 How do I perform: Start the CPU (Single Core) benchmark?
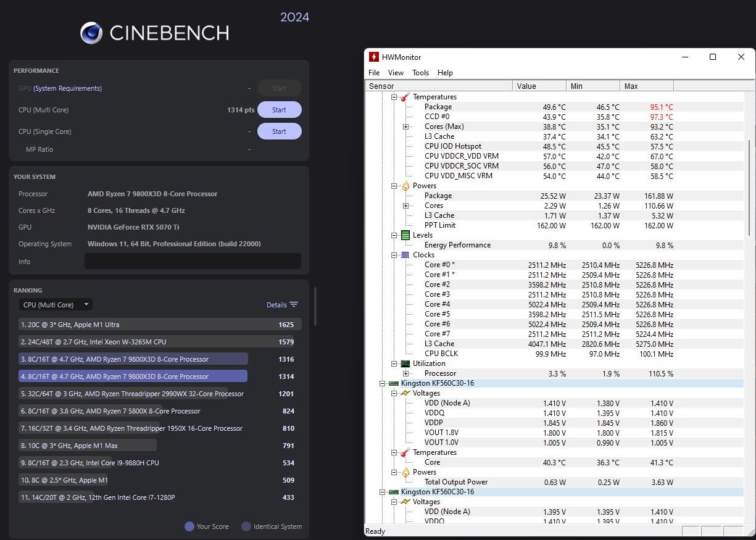click(x=280, y=131)
